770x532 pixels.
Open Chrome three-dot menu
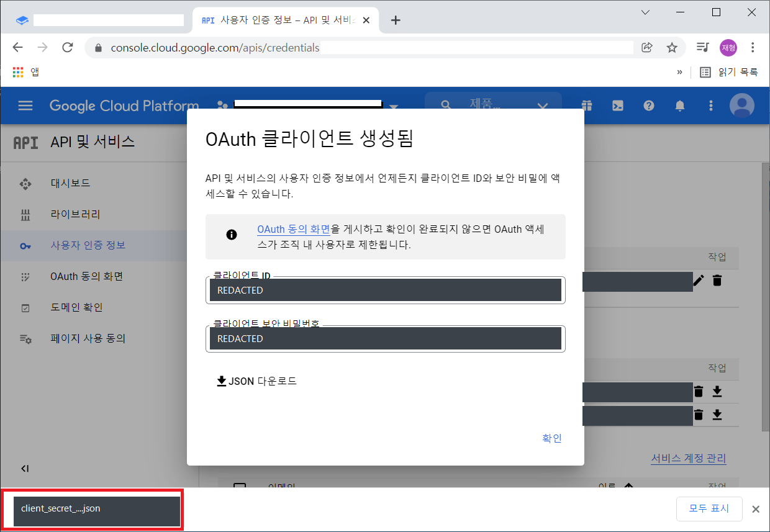coord(753,47)
